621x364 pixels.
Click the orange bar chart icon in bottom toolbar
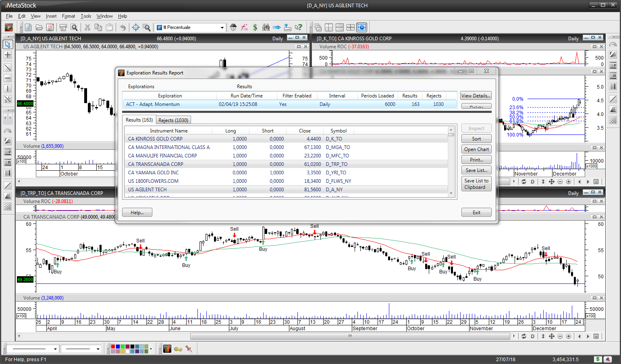(167, 349)
